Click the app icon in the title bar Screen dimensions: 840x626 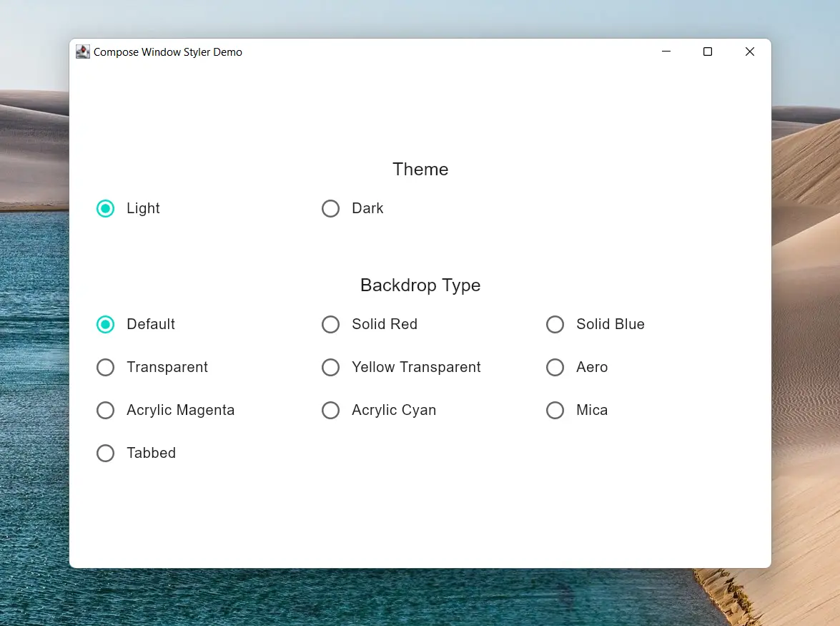tap(82, 52)
